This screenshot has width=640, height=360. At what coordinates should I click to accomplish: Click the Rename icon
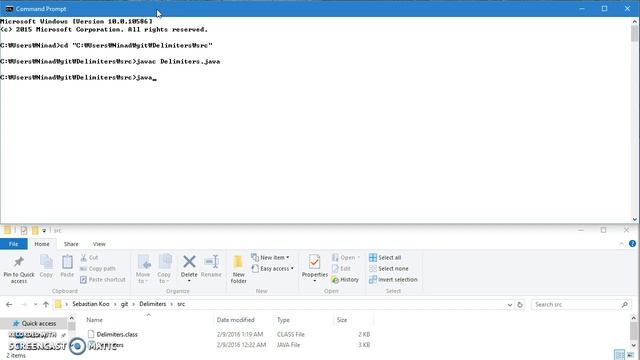coord(211,262)
